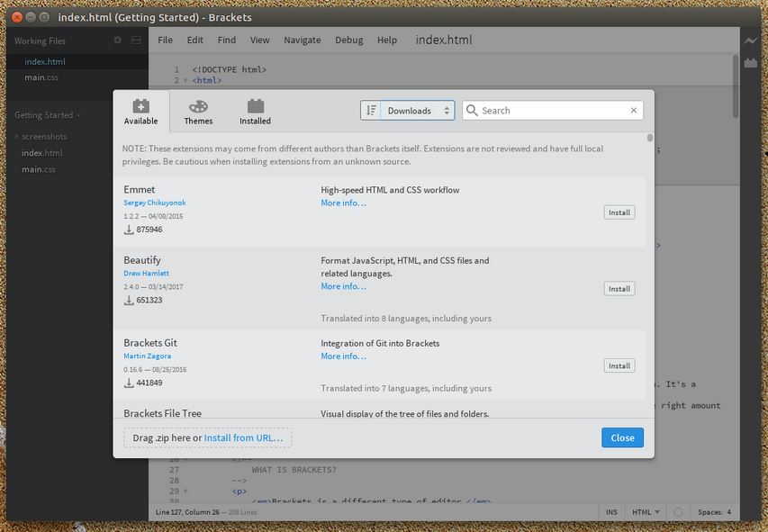Viewport: 768px width, 532px height.
Task: Open index.html in project tree
Action: tap(42, 153)
